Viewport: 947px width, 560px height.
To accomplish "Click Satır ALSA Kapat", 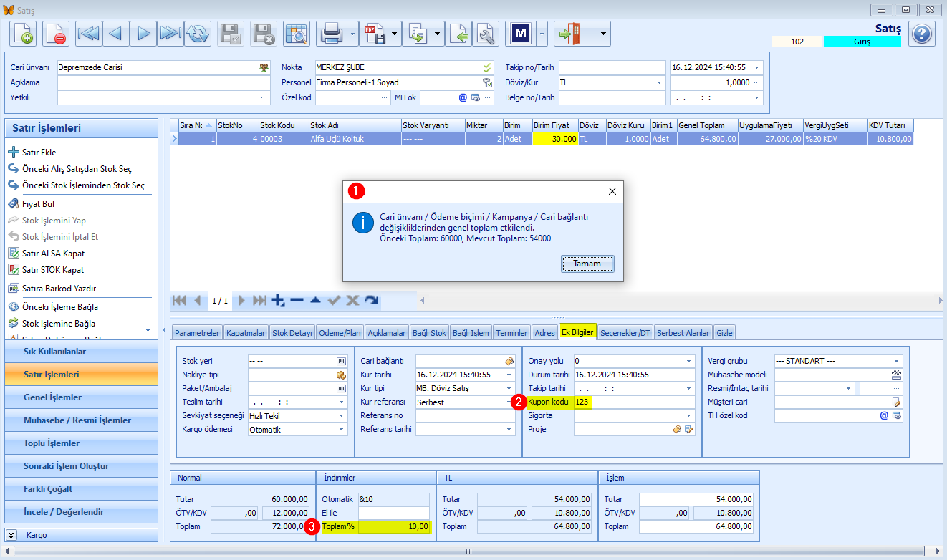I will 53,254.
